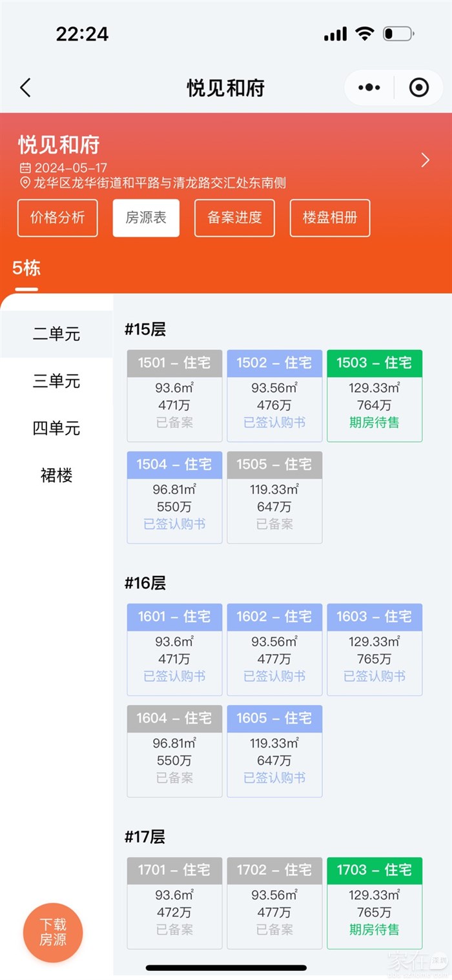452x980 pixels.
Task: Tap the location pin icon beside address
Action: (25, 183)
